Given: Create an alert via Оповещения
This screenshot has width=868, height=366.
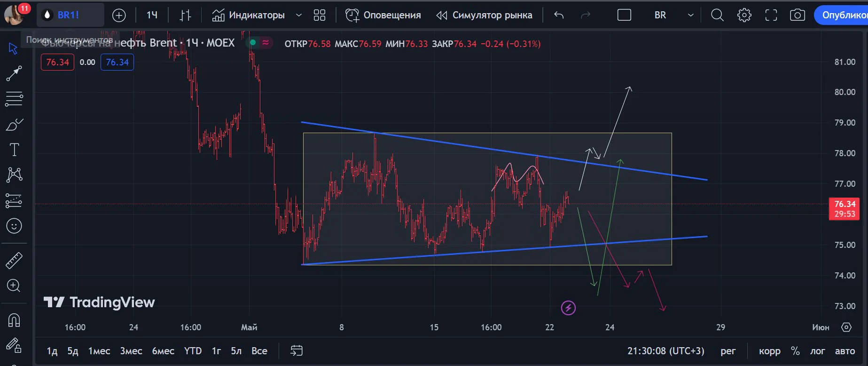Looking at the screenshot, I should coord(383,16).
